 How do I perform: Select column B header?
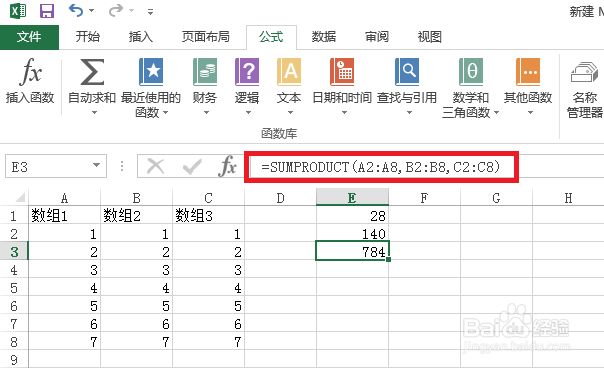coord(136,198)
